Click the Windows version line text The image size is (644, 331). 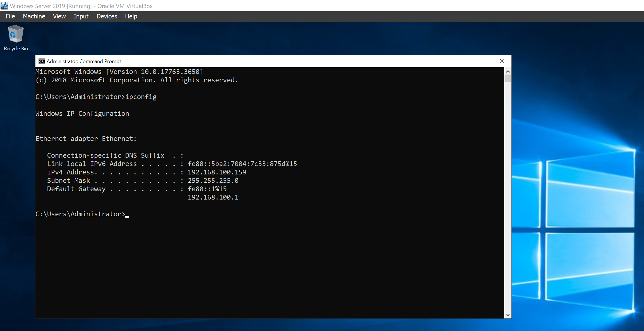[119, 72]
